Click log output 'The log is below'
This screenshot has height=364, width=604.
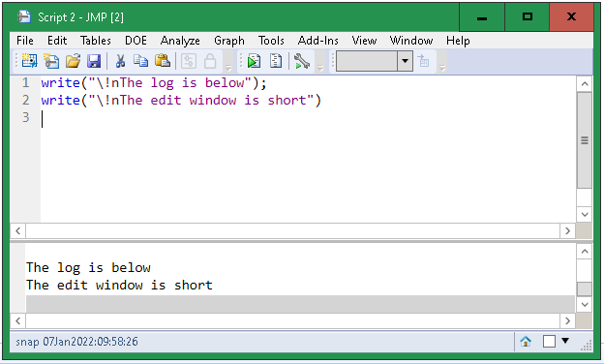88,267
